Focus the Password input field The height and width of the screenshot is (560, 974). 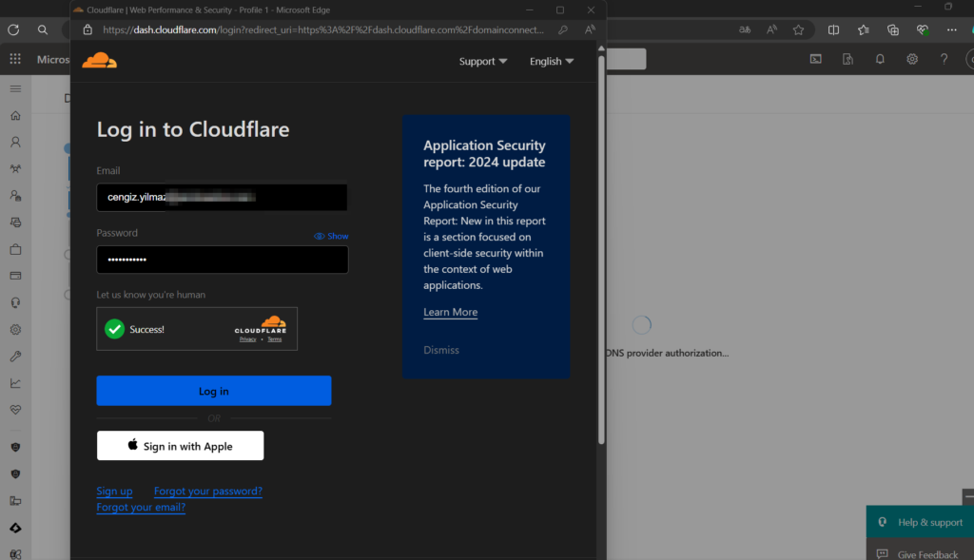[222, 260]
